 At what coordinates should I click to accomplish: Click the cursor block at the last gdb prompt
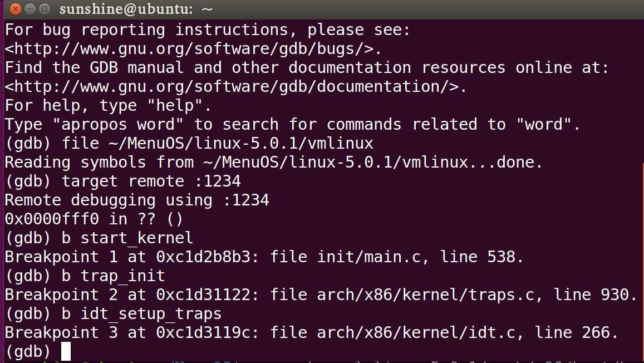(66, 351)
